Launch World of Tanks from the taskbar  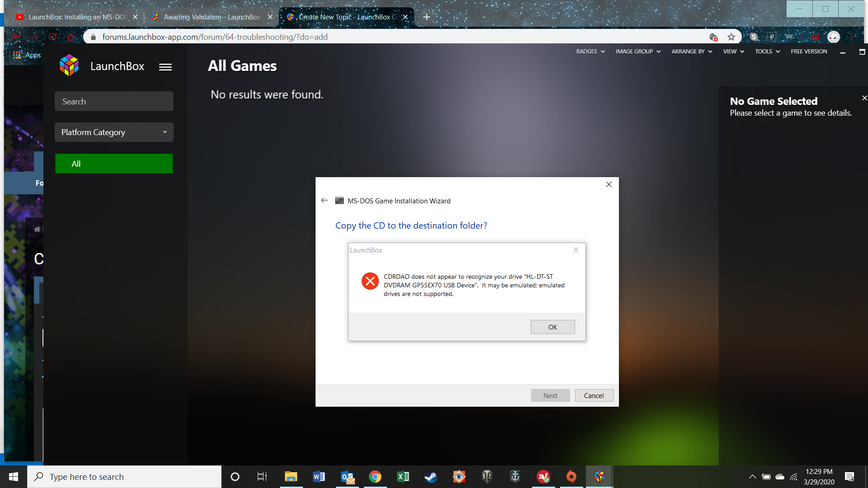[x=487, y=477]
